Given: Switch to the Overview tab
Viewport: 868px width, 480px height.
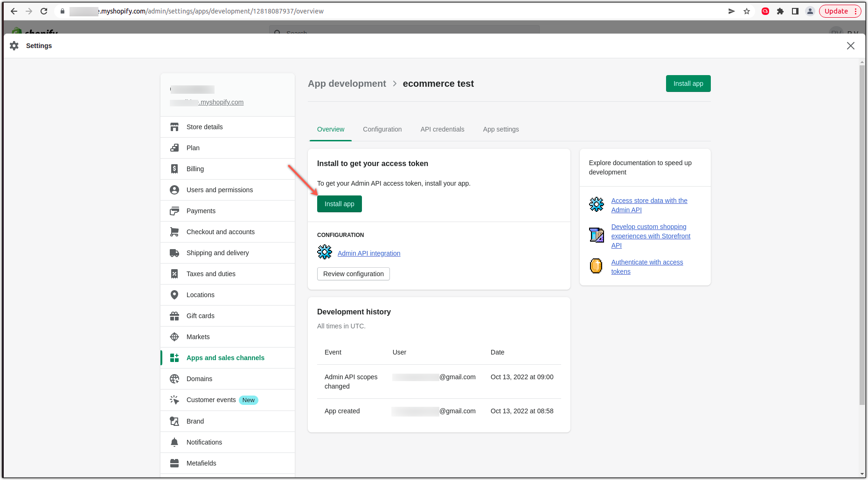Looking at the screenshot, I should pyautogui.click(x=331, y=129).
